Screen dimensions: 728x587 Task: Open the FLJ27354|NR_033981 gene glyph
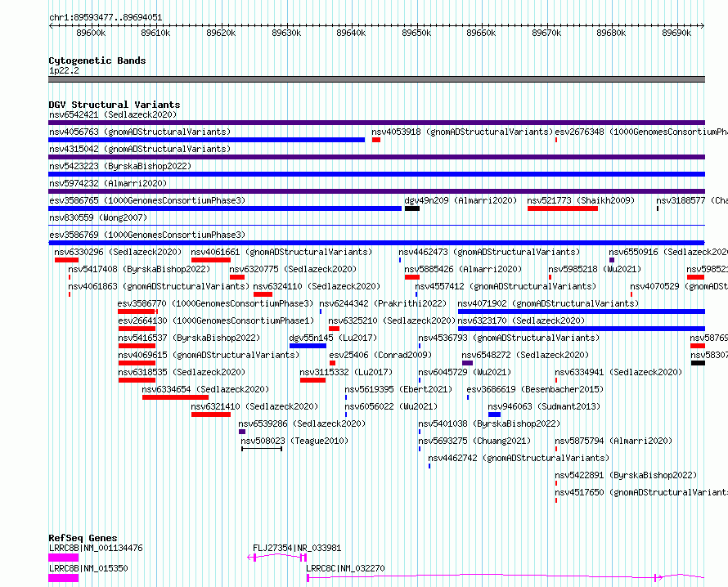277,557
